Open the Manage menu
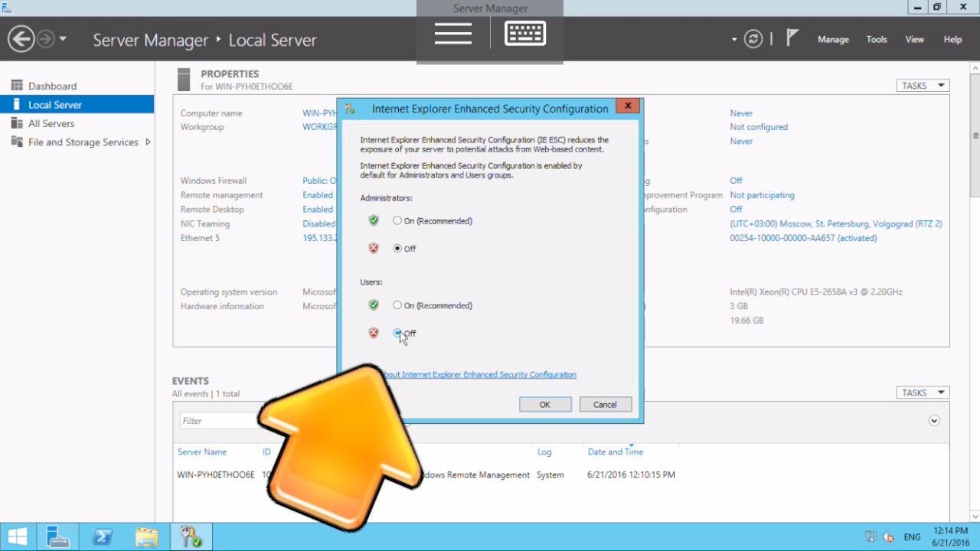980x551 pixels. [833, 39]
